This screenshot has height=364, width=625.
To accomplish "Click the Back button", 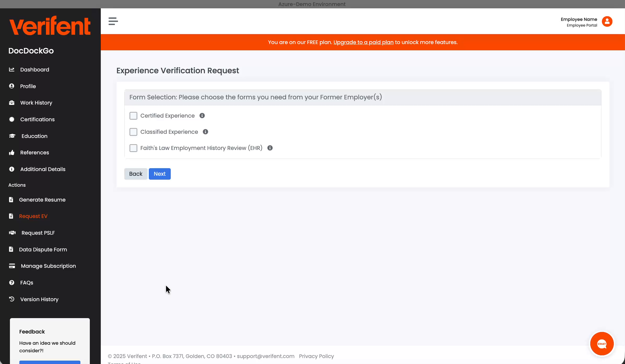I will pyautogui.click(x=135, y=174).
